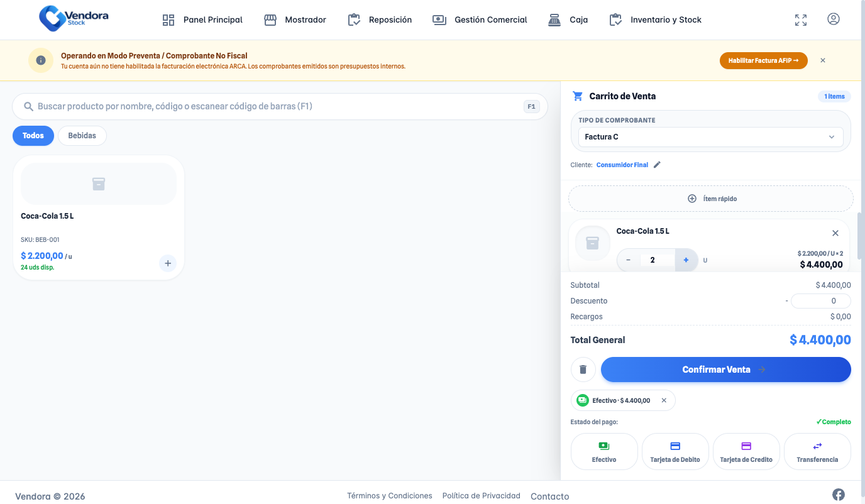Add Coca-Cola 1.5 L using plus icon on card
Viewport: 865px width, 504px height.
pyautogui.click(x=168, y=263)
